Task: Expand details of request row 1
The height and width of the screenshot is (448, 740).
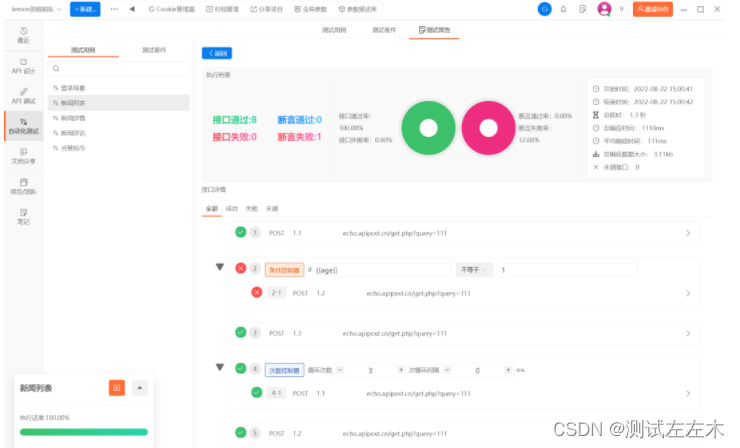Action: (688, 233)
